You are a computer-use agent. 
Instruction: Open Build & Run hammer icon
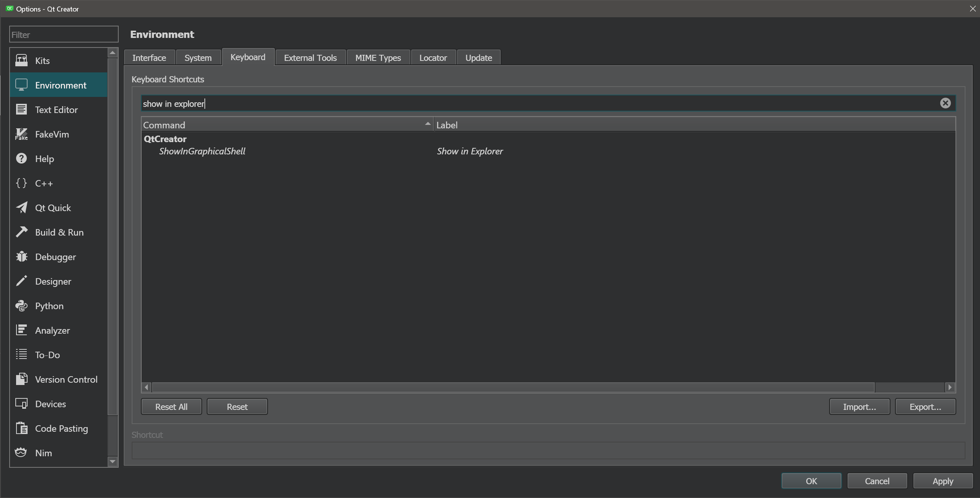[21, 232]
